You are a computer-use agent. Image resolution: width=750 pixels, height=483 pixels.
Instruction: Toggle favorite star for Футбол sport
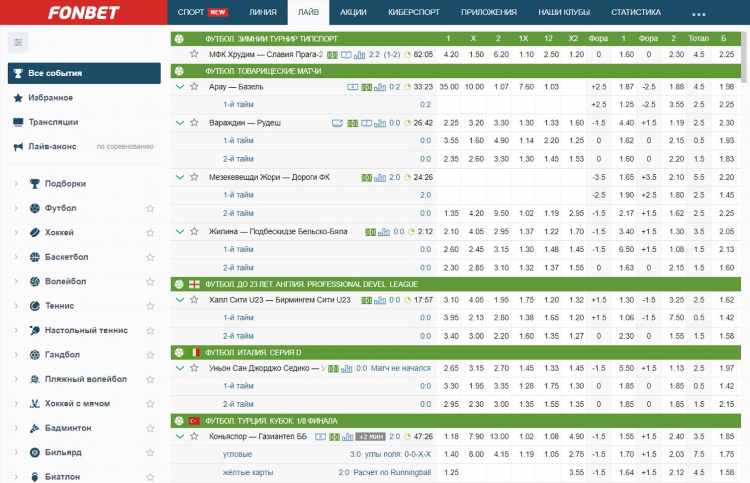pyautogui.click(x=150, y=209)
